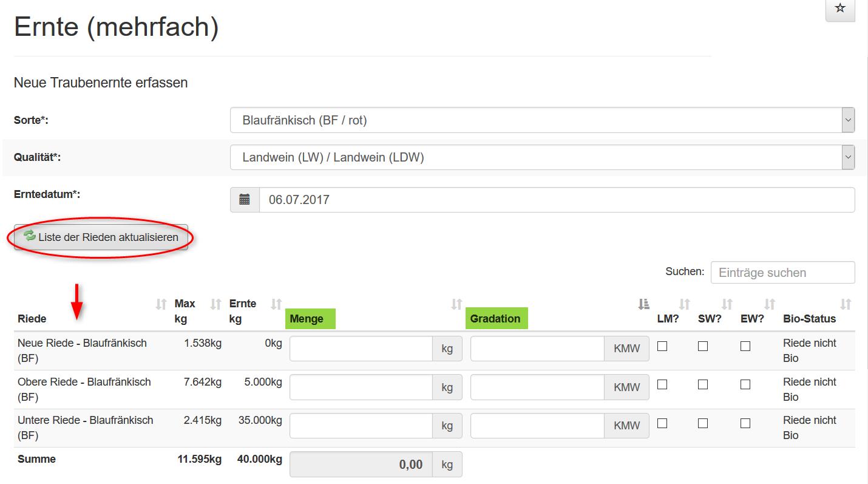Focus the Einträge suchen search field
This screenshot has height=484, width=868.
tap(782, 273)
